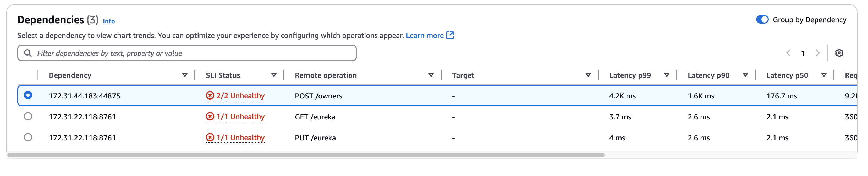
Task: Select the GET /eureka dependency radio button
Action: pyautogui.click(x=28, y=117)
